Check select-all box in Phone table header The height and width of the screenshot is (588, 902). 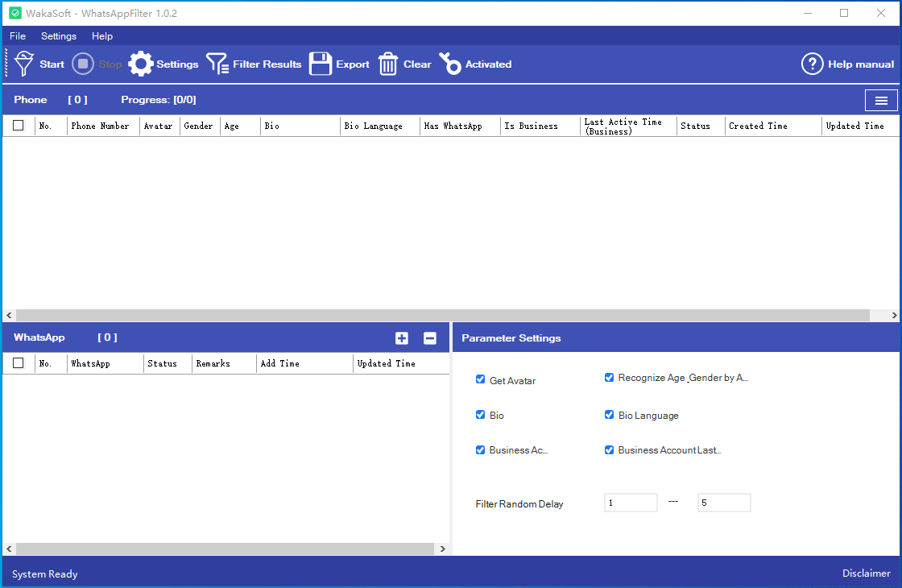[19, 126]
